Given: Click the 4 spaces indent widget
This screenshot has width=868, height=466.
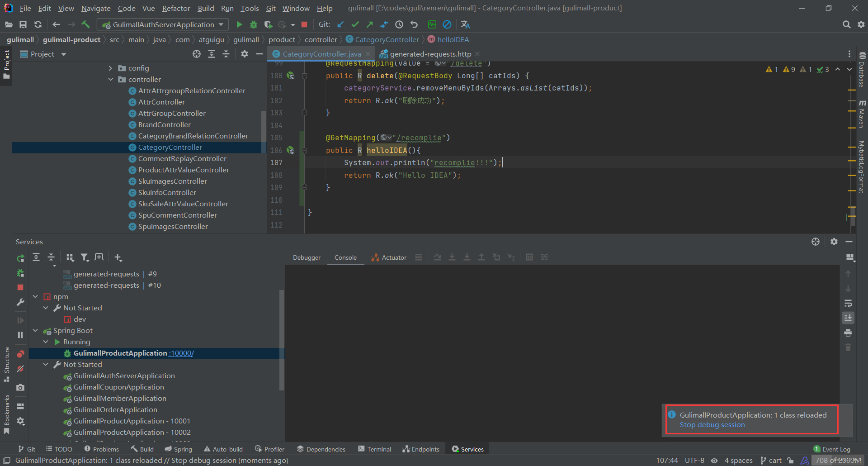Looking at the screenshot, I should pos(738,461).
